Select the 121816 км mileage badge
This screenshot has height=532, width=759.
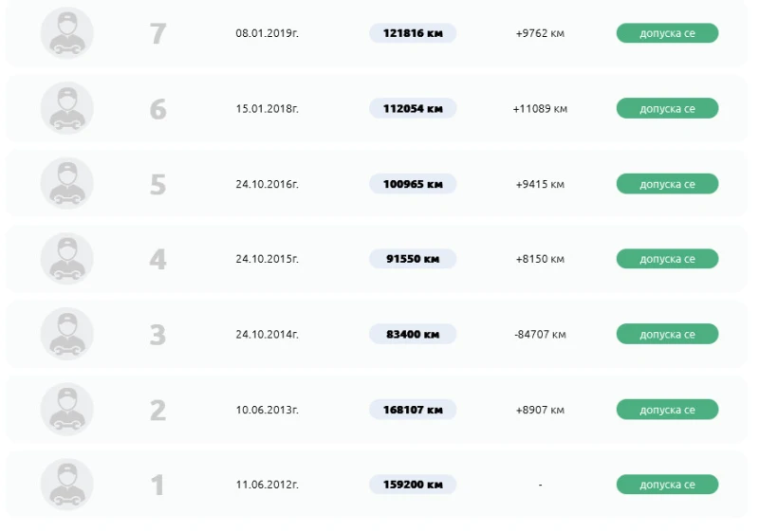(x=413, y=33)
